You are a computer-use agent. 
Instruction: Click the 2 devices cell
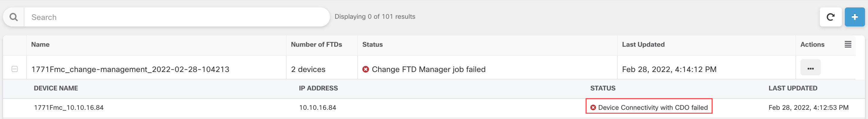pos(308,69)
